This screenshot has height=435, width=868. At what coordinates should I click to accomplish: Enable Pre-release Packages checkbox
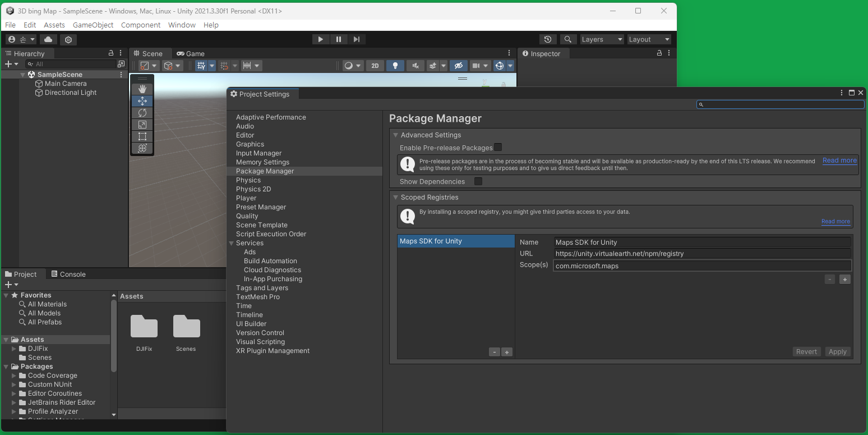(x=498, y=147)
